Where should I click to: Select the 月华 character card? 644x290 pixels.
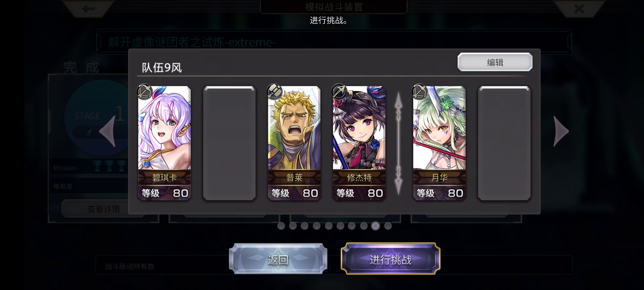[x=440, y=143]
